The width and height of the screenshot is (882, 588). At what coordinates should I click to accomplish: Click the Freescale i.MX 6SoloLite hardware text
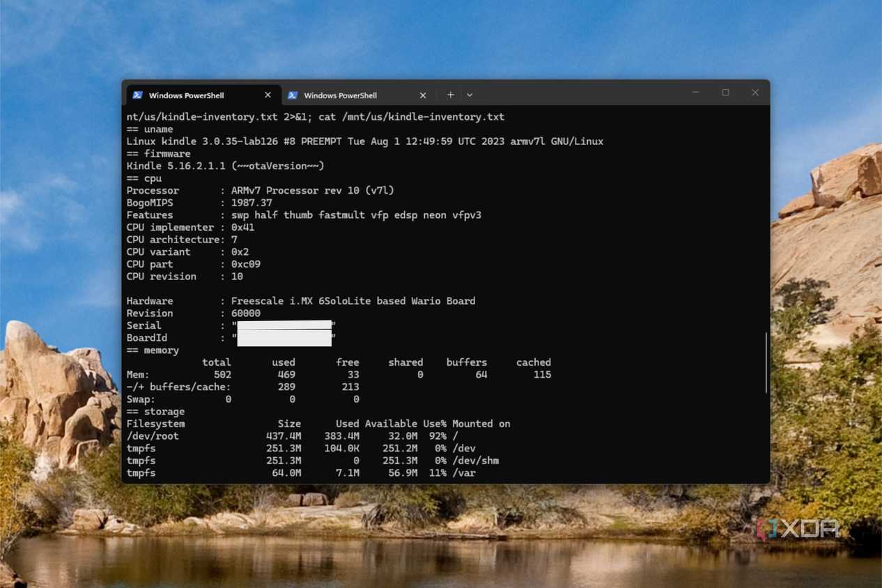(x=353, y=301)
